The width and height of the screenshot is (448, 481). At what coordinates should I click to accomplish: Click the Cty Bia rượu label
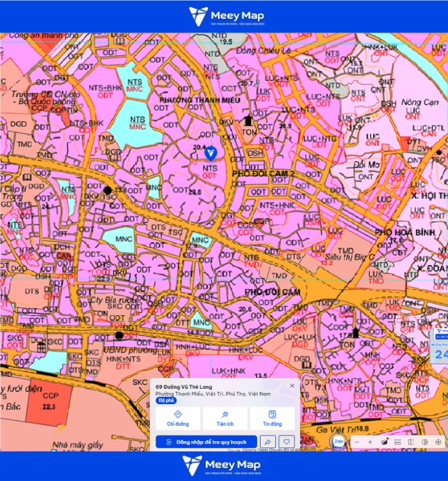click(113, 299)
